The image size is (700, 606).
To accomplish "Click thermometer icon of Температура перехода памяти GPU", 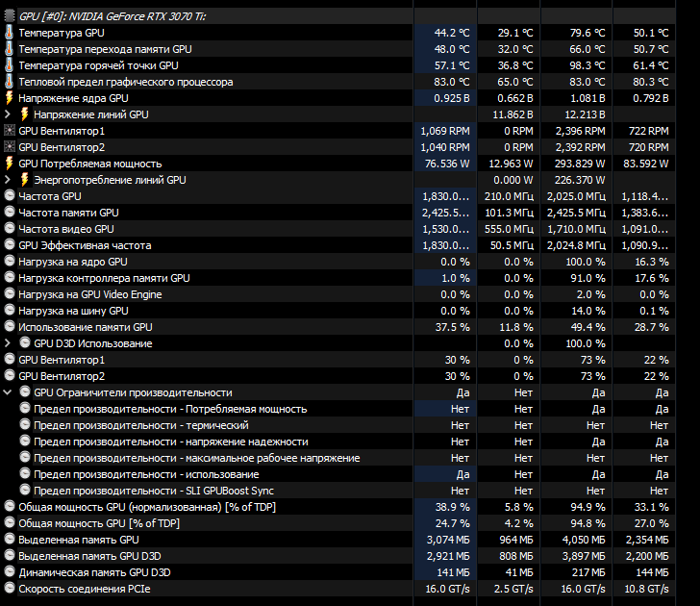I will coord(9,49).
